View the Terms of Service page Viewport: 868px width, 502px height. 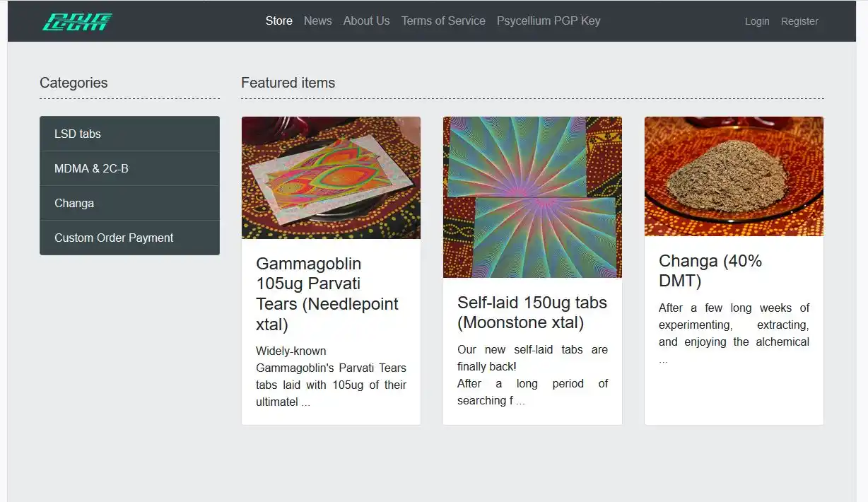pos(443,21)
